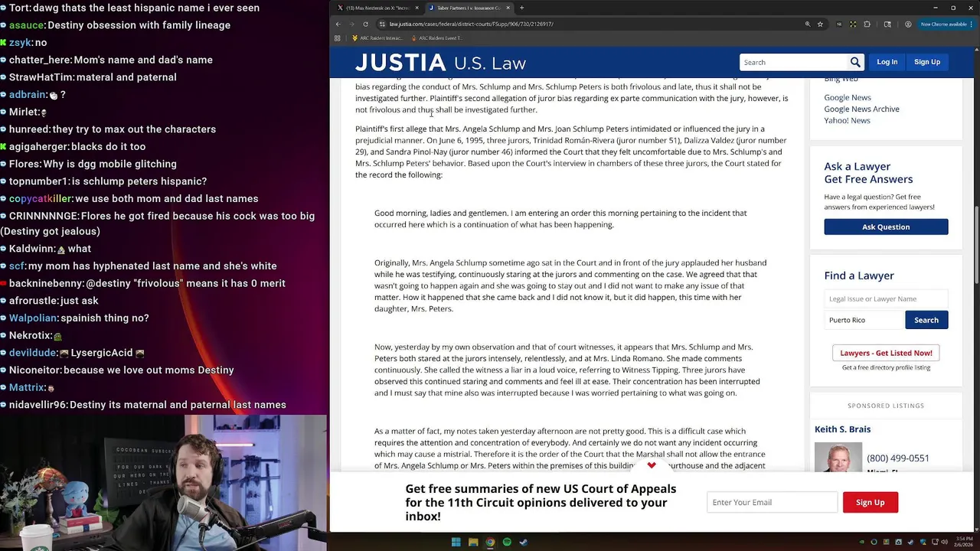Open Chrome profile avatar
Viewport: 980px width, 551px height.
pos(908,24)
